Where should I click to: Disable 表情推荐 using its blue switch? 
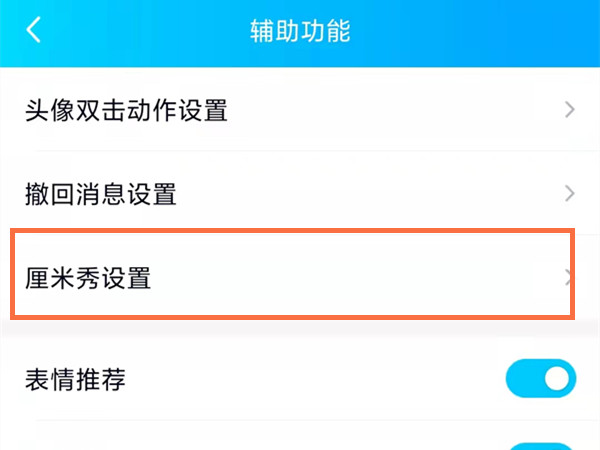[541, 379]
